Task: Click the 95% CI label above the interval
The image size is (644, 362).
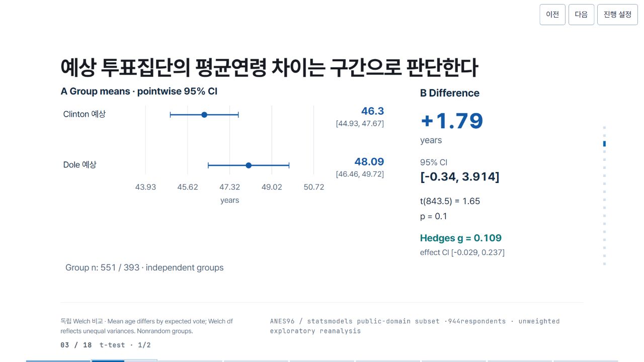Action: [x=434, y=162]
